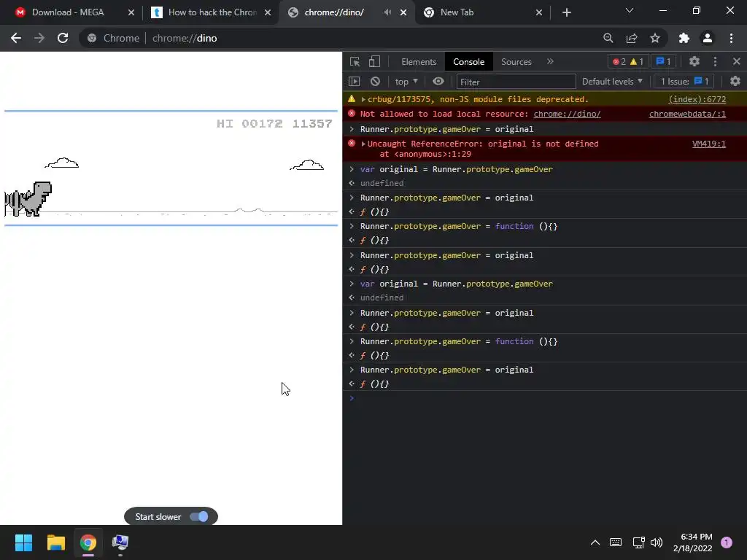Open the taskbar app with monitor icon
This screenshot has height=560, width=747.
coord(120,542)
